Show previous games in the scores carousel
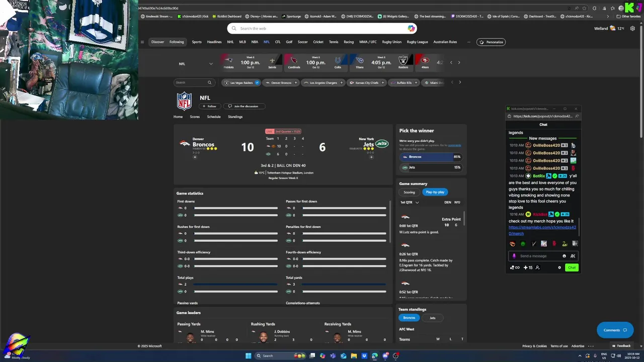644x362 pixels. (x=451, y=62)
